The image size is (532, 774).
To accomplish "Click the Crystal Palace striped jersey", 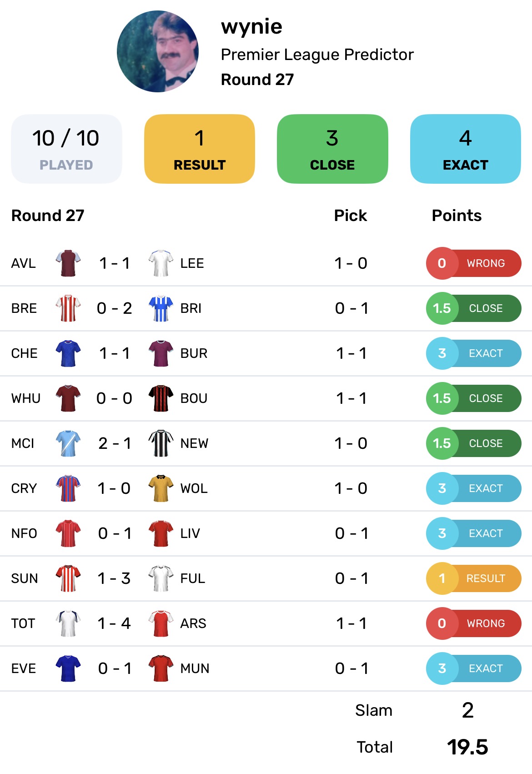I will point(68,488).
